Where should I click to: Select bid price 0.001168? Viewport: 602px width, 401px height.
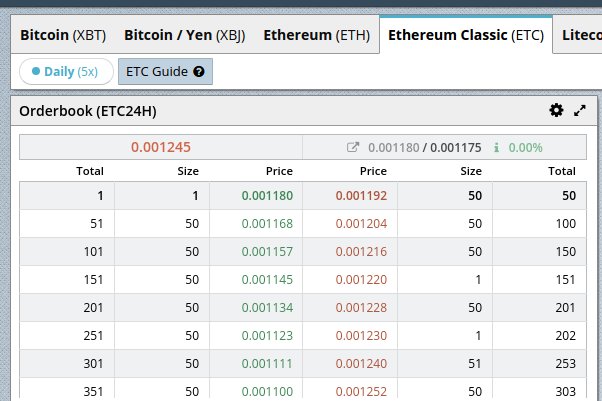(x=267, y=224)
